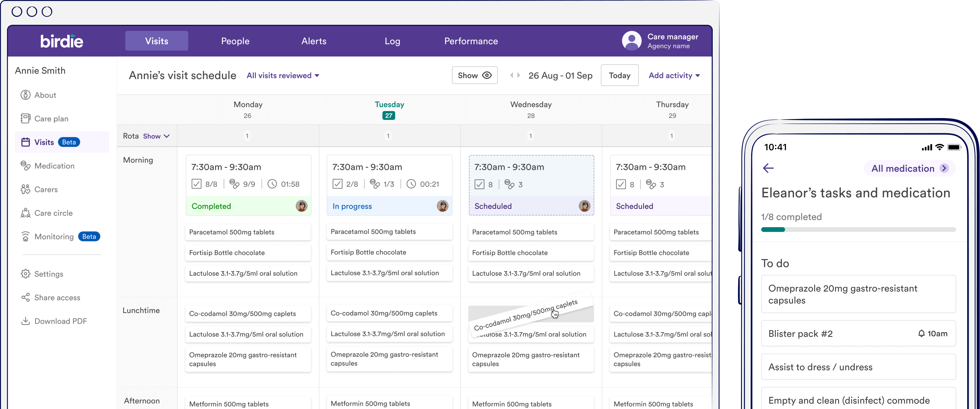Viewport: 980px width, 409px height.
Task: Open Care circle sidebar icon
Action: click(x=25, y=213)
